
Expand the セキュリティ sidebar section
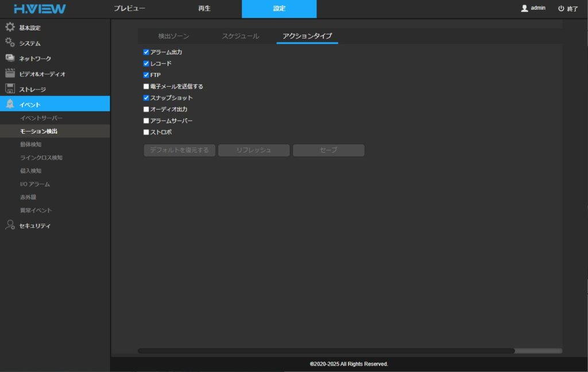(x=55, y=226)
